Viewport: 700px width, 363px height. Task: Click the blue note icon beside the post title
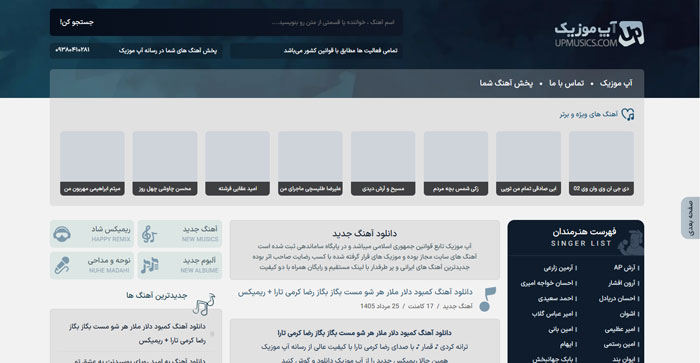[487, 299]
